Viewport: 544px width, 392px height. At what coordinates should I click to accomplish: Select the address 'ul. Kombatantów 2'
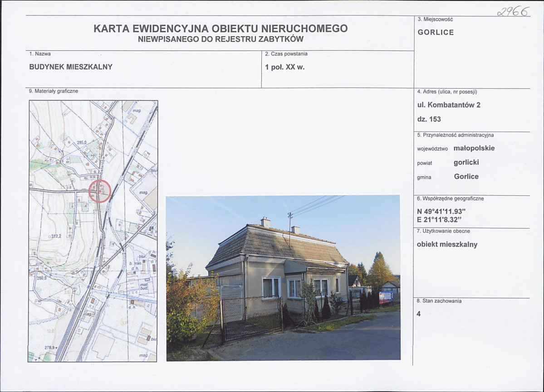point(449,105)
